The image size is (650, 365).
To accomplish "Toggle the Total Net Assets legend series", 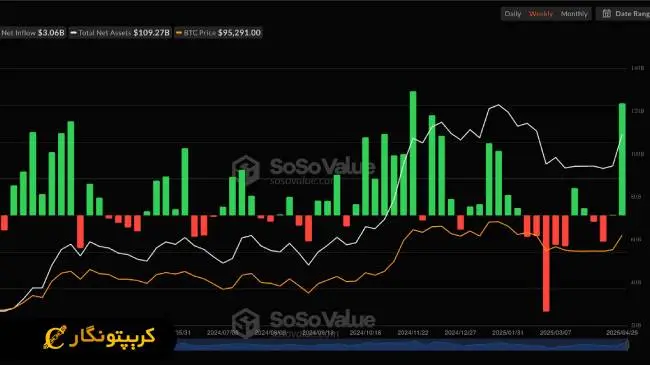I will 120,33.
